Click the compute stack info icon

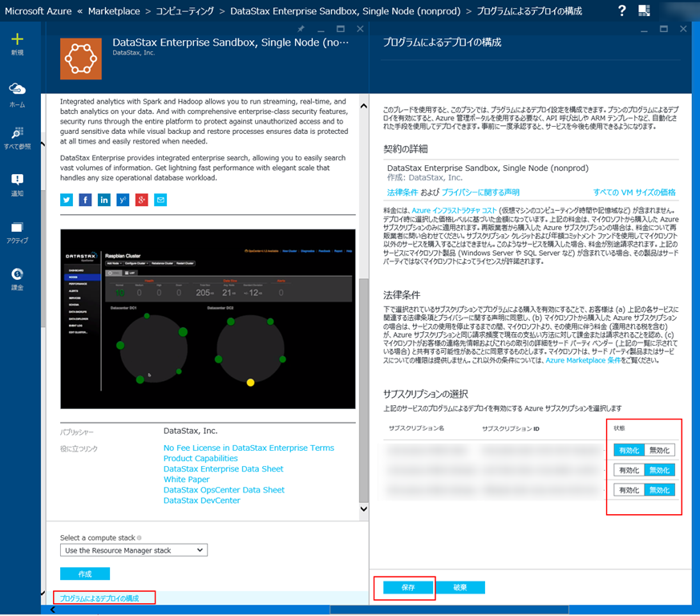140,538
